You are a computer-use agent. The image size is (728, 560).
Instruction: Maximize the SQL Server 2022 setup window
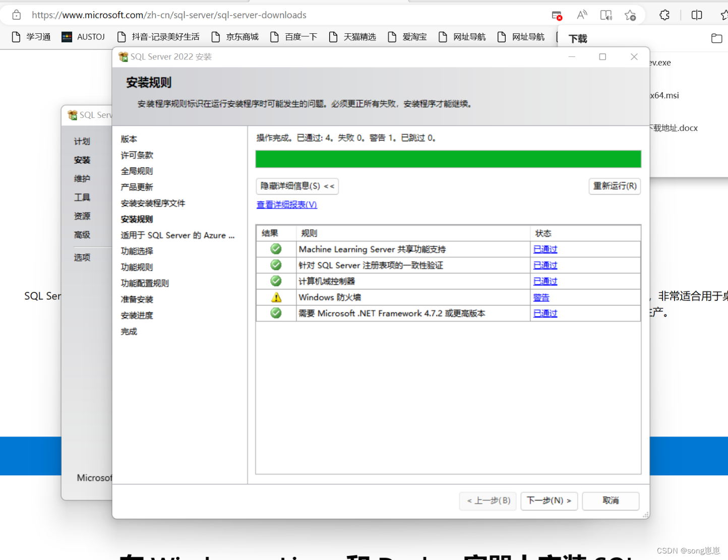pyautogui.click(x=602, y=57)
